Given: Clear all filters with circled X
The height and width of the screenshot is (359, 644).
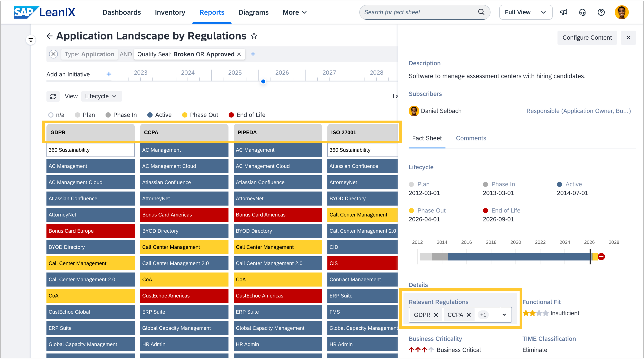Looking at the screenshot, I should (x=53, y=54).
